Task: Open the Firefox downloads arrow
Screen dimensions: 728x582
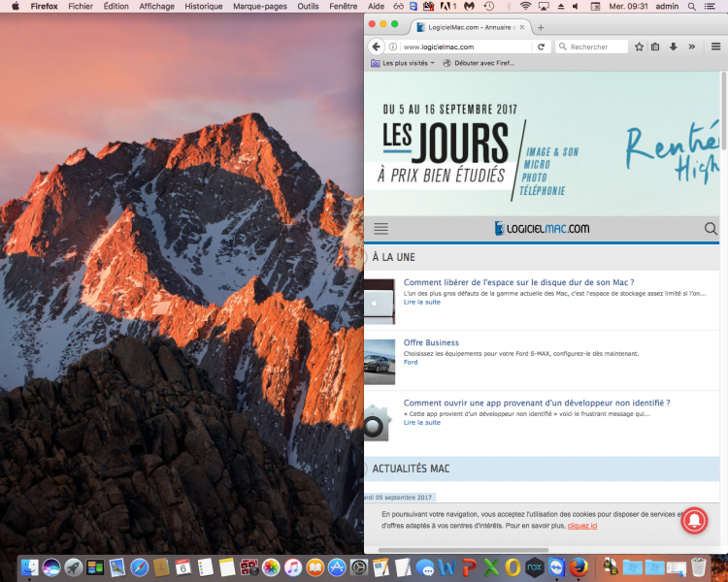Action: pyautogui.click(x=674, y=47)
